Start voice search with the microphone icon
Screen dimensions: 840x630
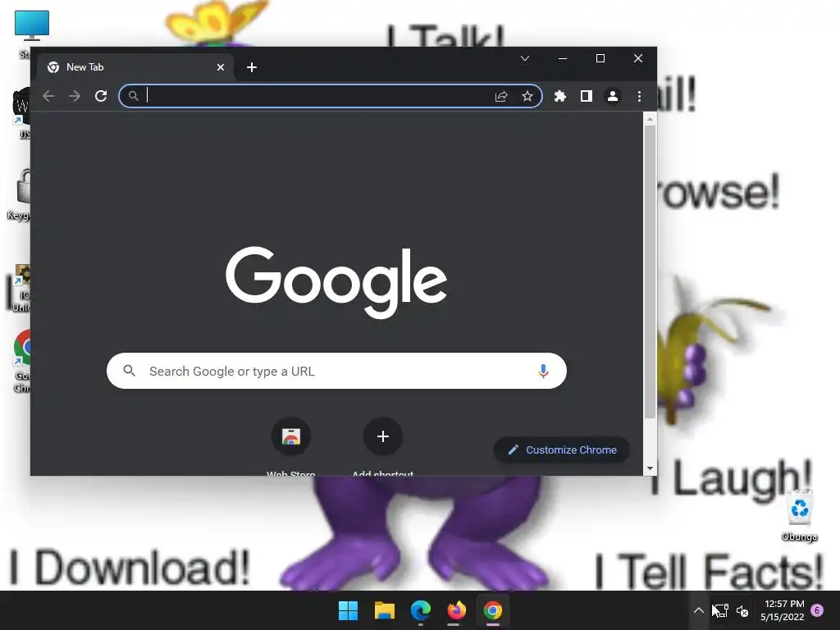[x=543, y=371]
